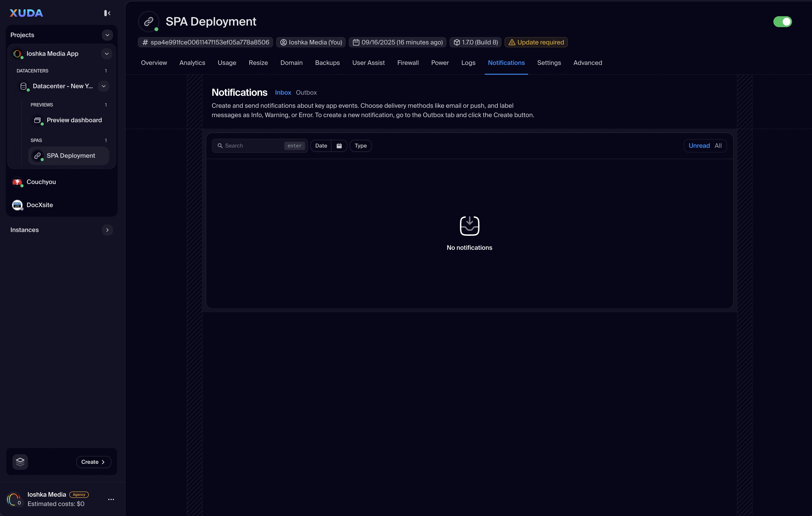The height and width of the screenshot is (516, 812).
Task: Switch to the Outbox view
Action: (x=306, y=92)
